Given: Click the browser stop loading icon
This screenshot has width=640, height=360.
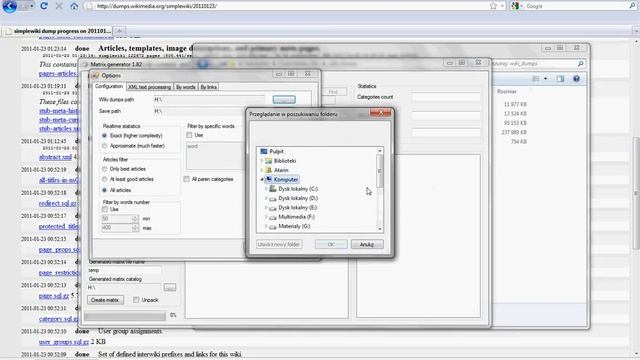Looking at the screenshot, I should click(59, 6).
